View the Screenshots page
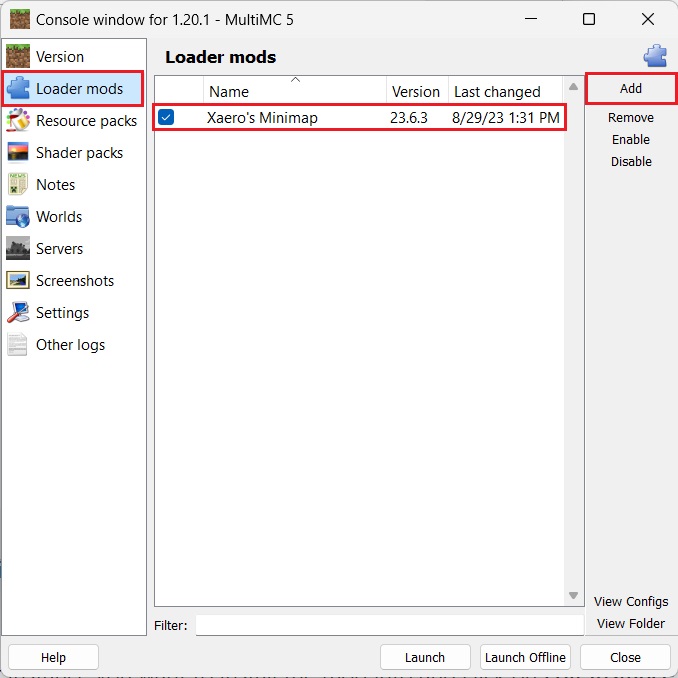This screenshot has width=678, height=678. pyautogui.click(x=74, y=280)
